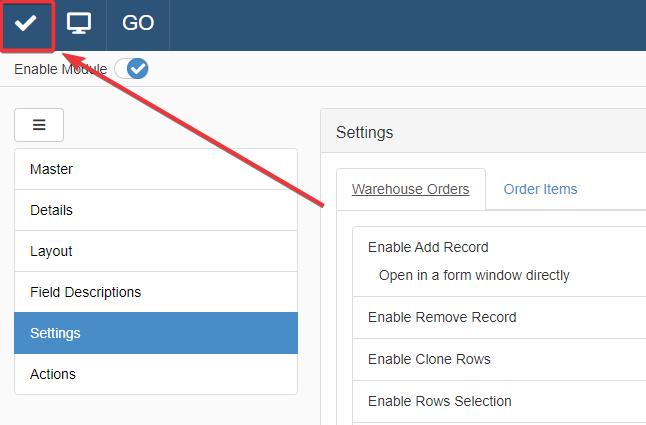Click the Enable Add Record row
This screenshot has width=646, height=425.
point(428,247)
